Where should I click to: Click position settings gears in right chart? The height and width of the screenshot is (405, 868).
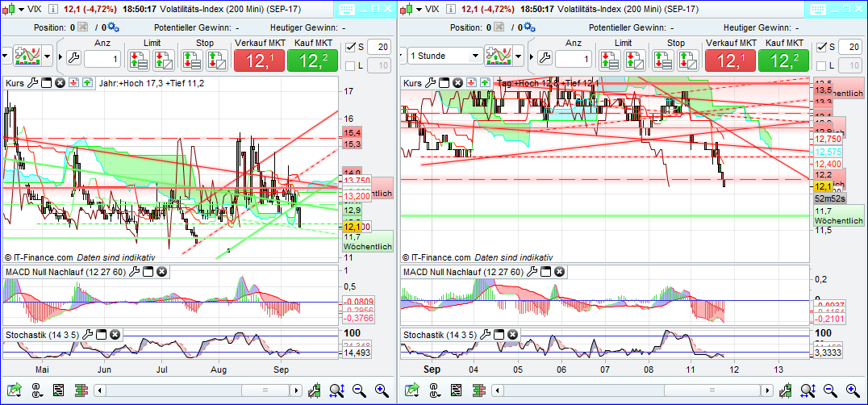point(529,27)
